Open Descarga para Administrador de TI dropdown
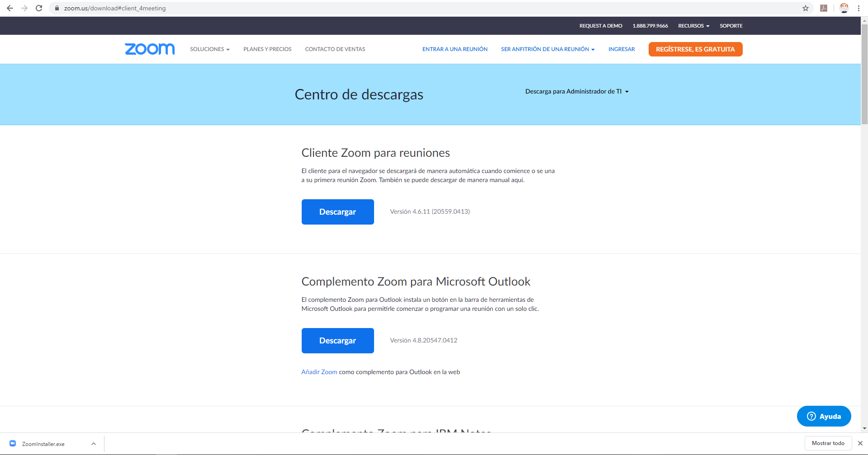The width and height of the screenshot is (868, 455). (x=577, y=91)
